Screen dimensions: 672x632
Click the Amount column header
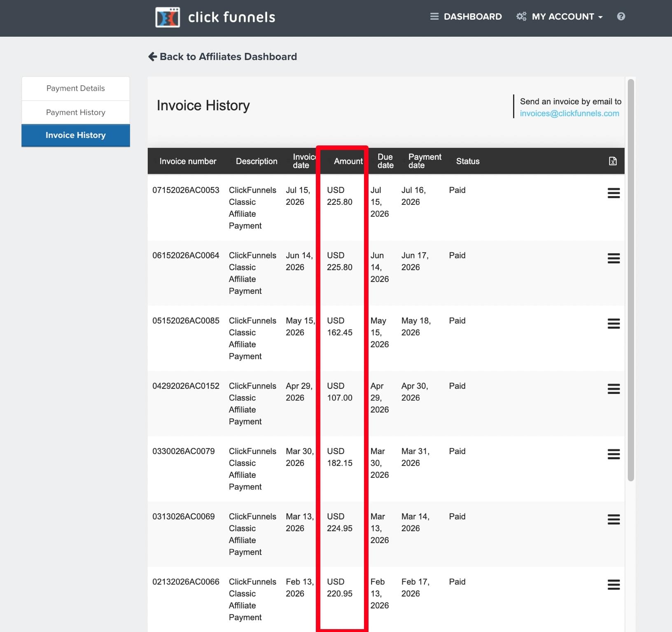pyautogui.click(x=348, y=161)
